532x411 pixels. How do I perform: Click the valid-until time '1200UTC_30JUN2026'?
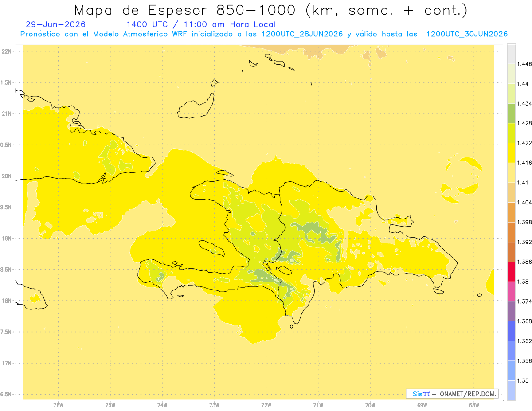(x=467, y=34)
